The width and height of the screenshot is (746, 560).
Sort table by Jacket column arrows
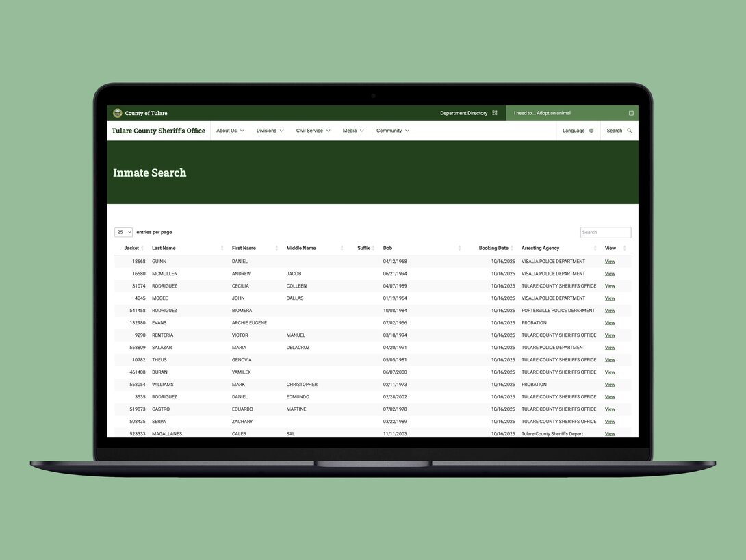tap(142, 248)
